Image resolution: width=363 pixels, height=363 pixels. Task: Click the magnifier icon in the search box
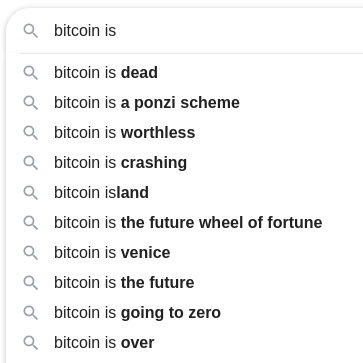coord(31,31)
